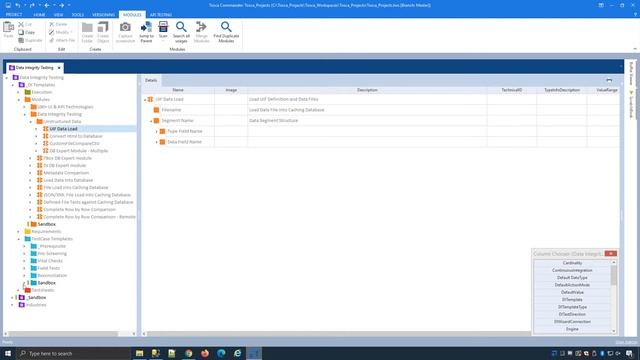
Task: Switch to the API TESTING ribbon tab
Action: 161,15
